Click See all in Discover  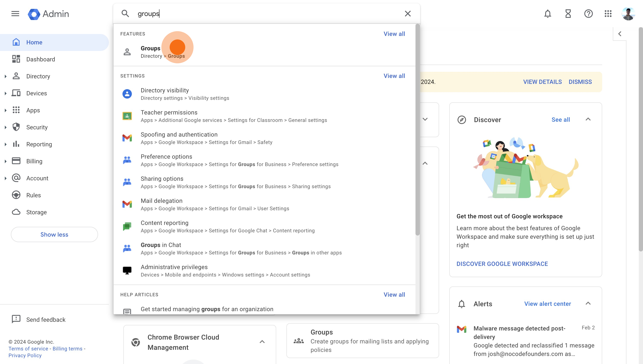pos(561,120)
